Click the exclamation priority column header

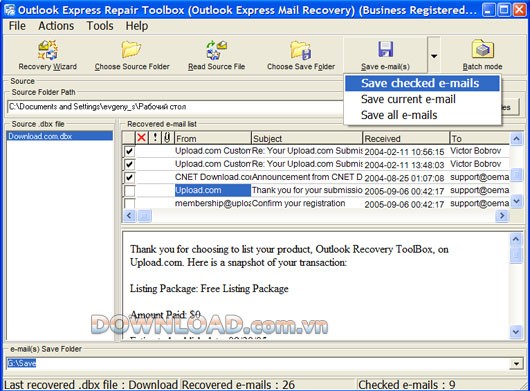click(155, 138)
